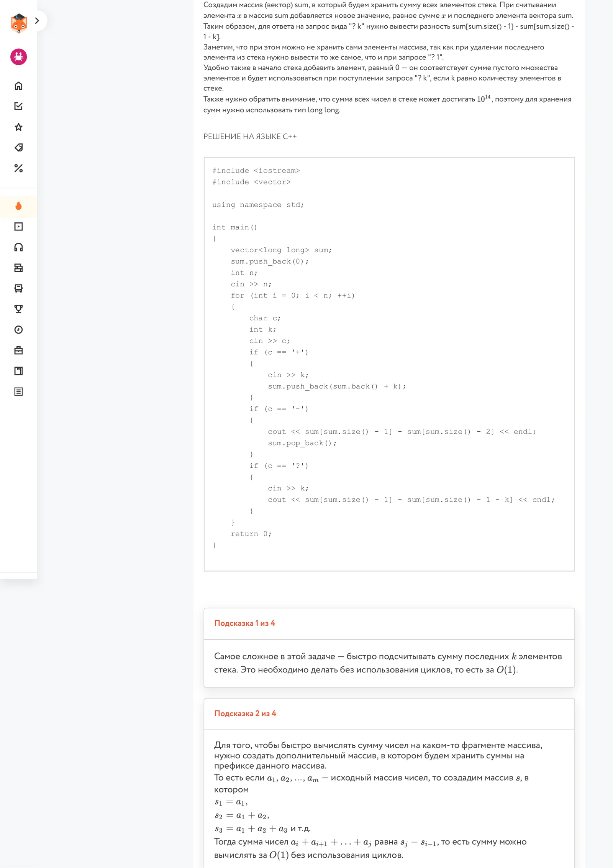The height and width of the screenshot is (868, 613).
Task: Click the sentence starting 'Также нужно обратить внимание'
Action: [x=387, y=104]
